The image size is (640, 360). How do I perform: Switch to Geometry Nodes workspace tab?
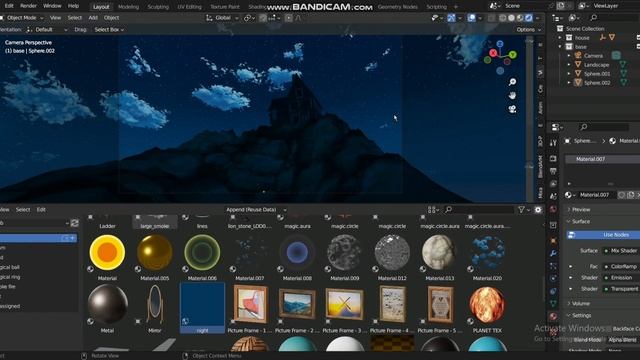coord(398,7)
